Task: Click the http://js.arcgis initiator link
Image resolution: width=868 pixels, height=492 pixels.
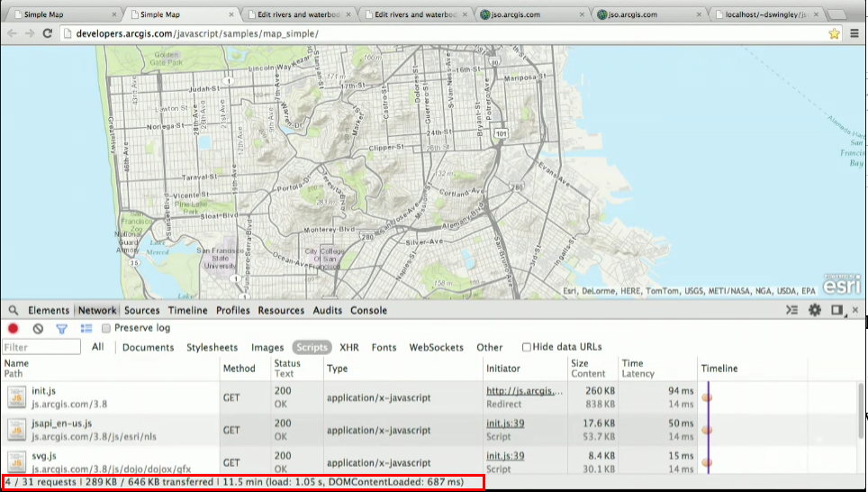Action: click(524, 390)
